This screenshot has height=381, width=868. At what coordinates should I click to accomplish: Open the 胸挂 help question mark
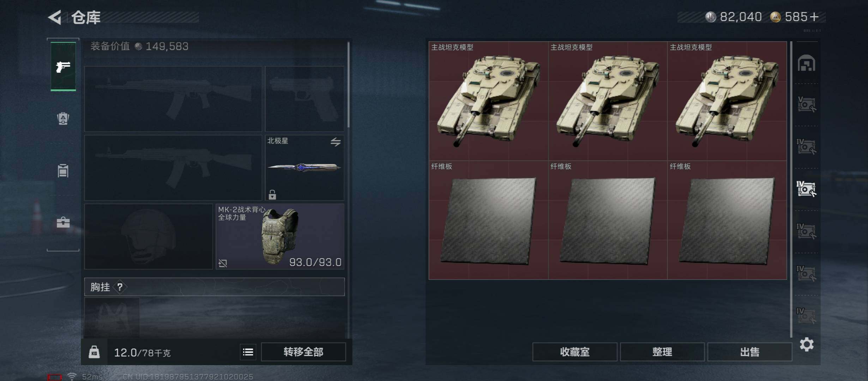pyautogui.click(x=120, y=287)
